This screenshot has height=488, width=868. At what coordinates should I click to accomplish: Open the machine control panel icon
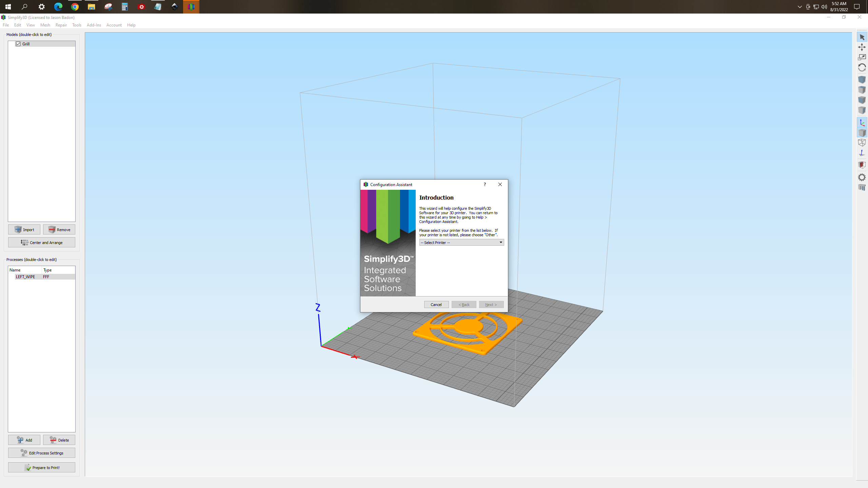862,187
